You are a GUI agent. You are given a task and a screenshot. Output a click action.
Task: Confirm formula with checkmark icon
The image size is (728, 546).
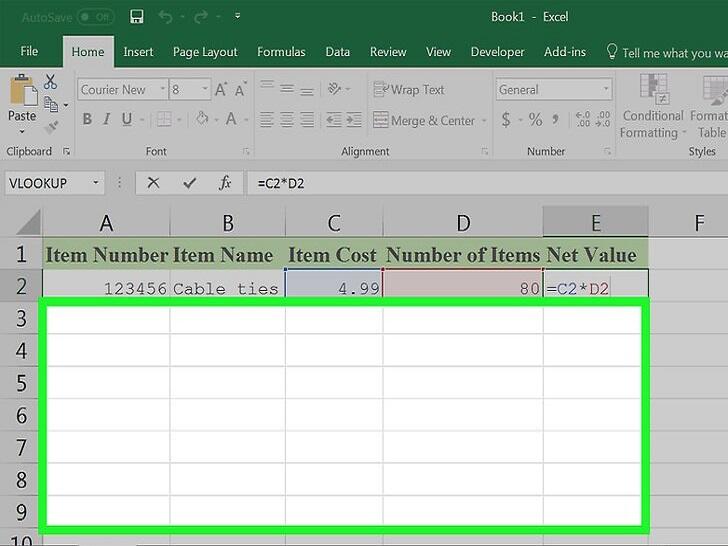pyautogui.click(x=189, y=183)
